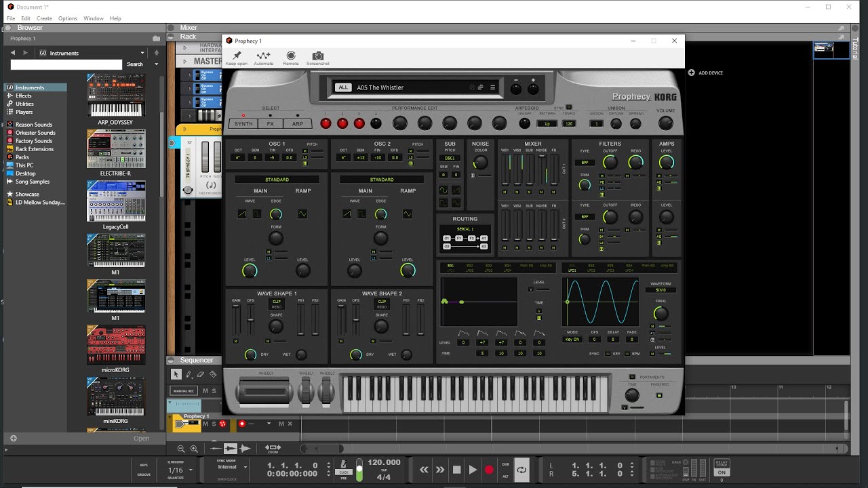Open the Browser location dropdown showing Instruments
Image resolution: width=868 pixels, height=488 pixels.
pyautogui.click(x=92, y=53)
